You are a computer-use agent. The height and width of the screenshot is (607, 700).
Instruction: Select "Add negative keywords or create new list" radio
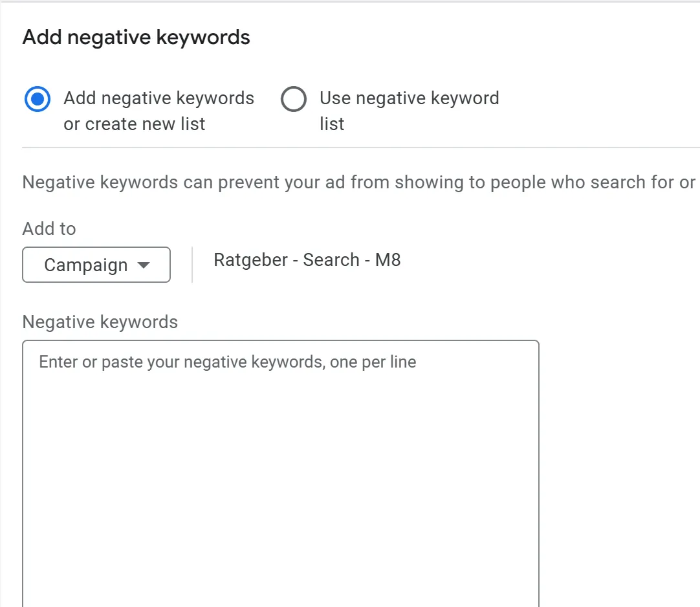(x=38, y=99)
